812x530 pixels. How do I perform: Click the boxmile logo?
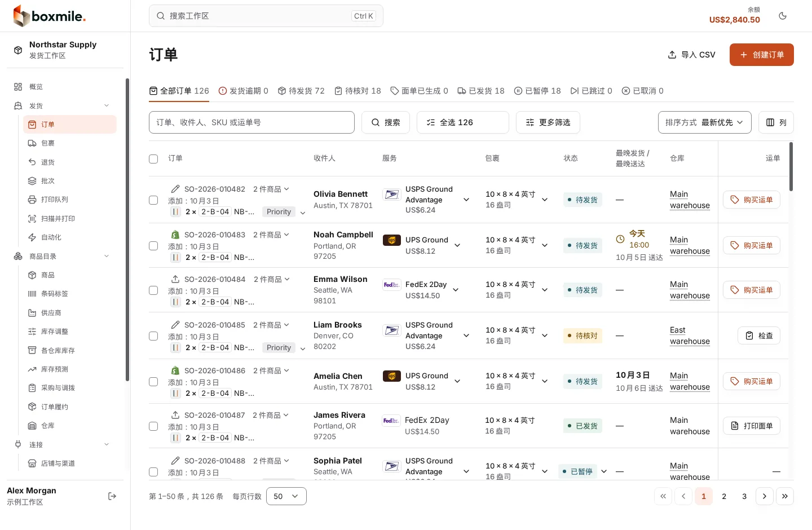(x=50, y=16)
